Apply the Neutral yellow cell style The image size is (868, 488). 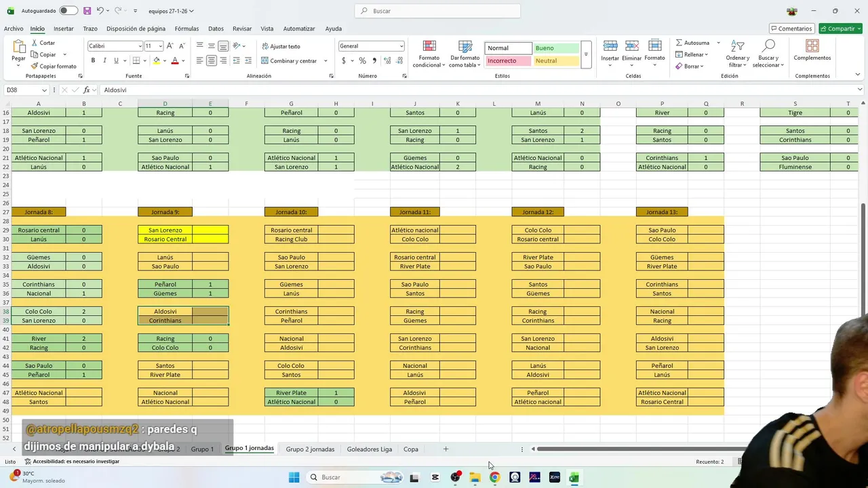(556, 61)
